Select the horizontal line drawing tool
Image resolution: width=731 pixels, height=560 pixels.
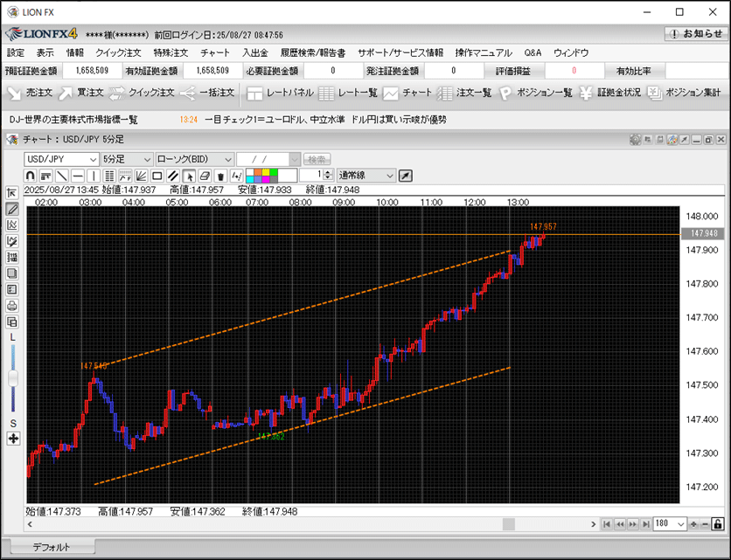click(x=78, y=176)
